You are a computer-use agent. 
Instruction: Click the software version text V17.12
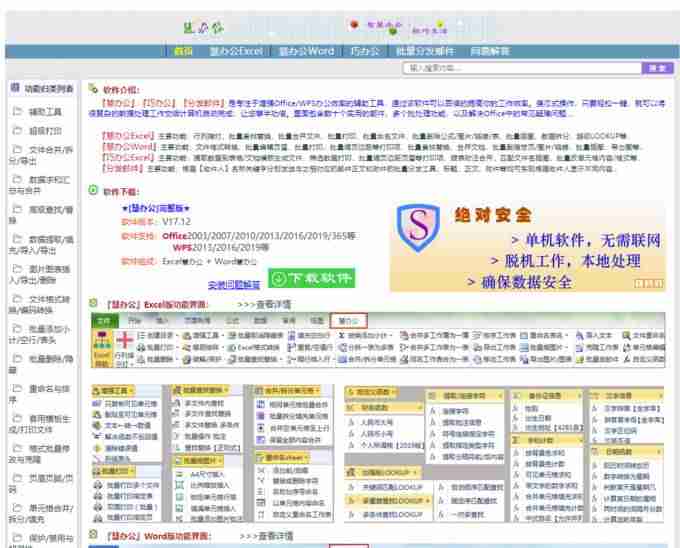tap(176, 222)
